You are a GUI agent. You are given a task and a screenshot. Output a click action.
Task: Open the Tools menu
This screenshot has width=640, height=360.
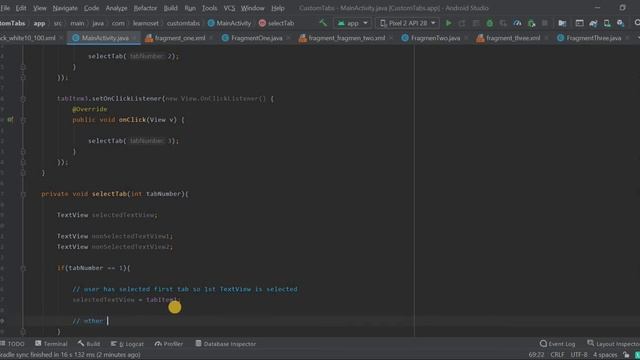pyautogui.click(x=210, y=8)
